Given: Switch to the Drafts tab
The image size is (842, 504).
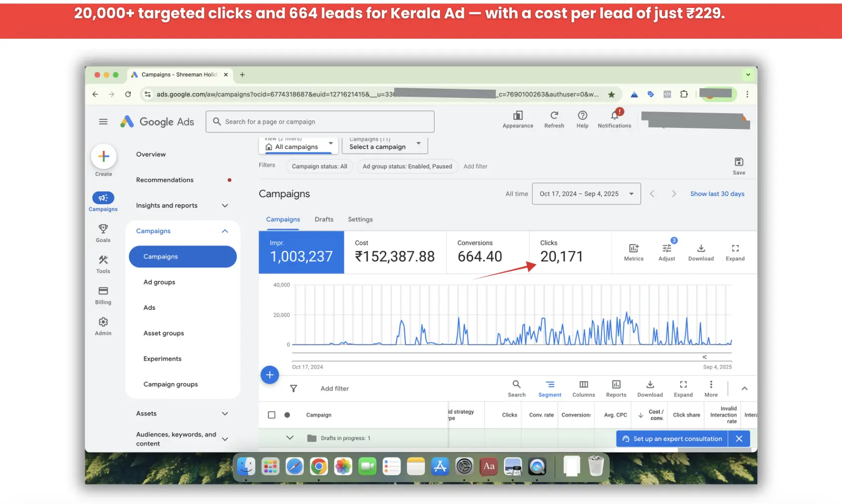Looking at the screenshot, I should (x=324, y=219).
